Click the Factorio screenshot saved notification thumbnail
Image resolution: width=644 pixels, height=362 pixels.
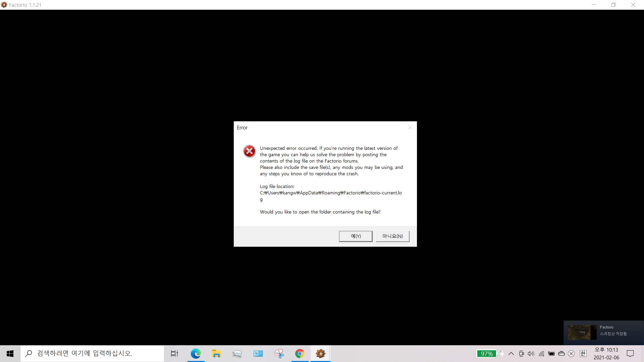point(582,332)
